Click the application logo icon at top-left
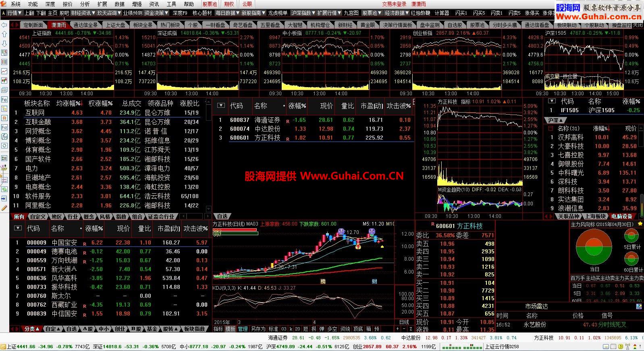This screenshot has height=351, width=644. click(x=3, y=4)
